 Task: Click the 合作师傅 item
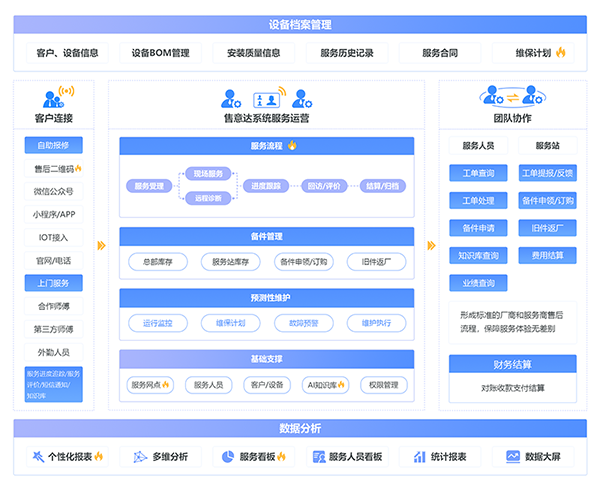point(54,306)
